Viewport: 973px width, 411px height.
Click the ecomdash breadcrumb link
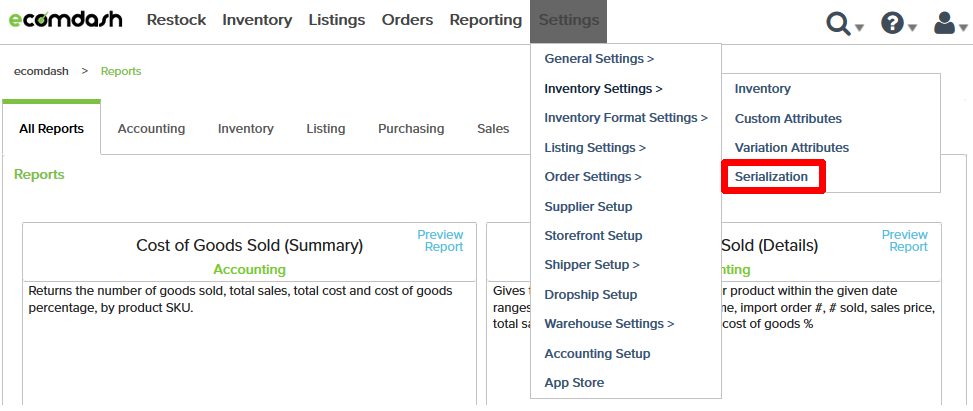[41, 71]
